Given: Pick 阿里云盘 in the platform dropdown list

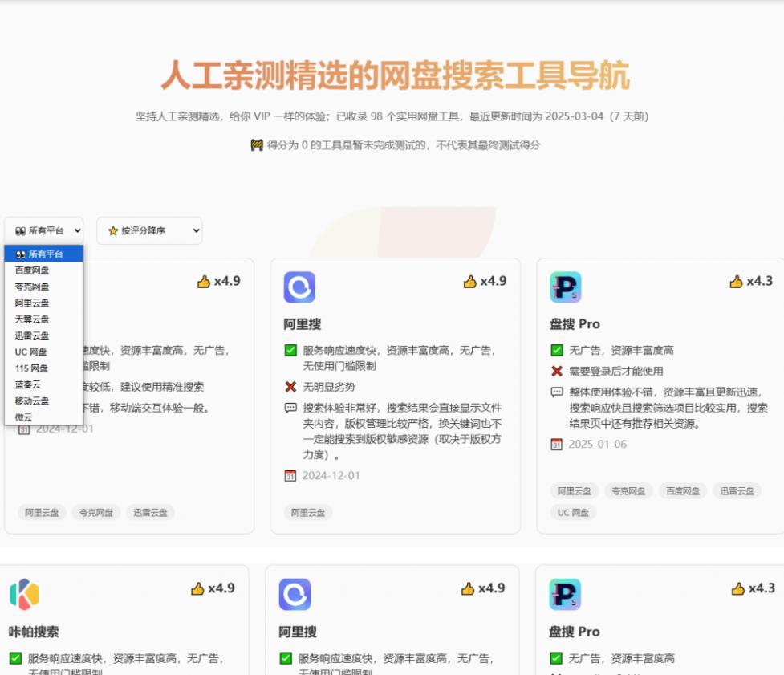Looking at the screenshot, I should tap(43, 303).
